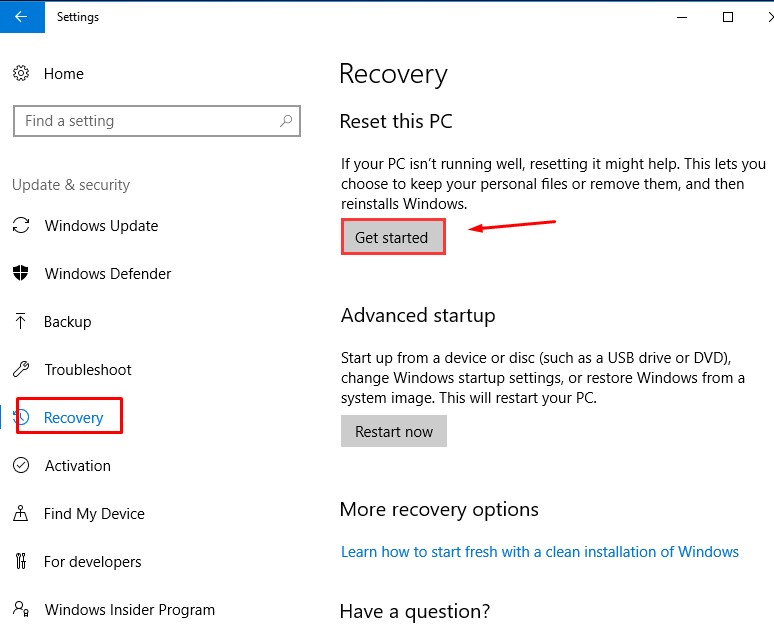Click the Activation checkmark circle icon

(x=21, y=465)
